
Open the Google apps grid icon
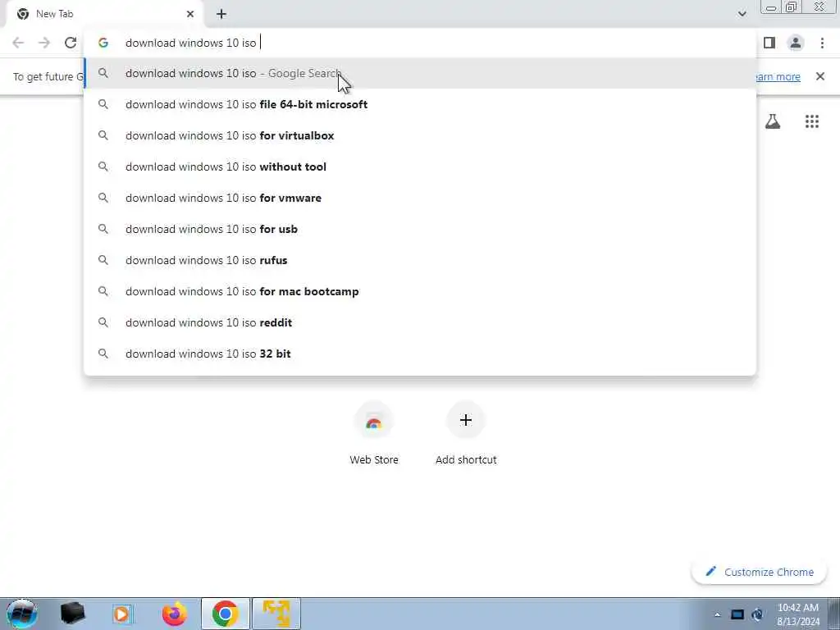pos(812,121)
